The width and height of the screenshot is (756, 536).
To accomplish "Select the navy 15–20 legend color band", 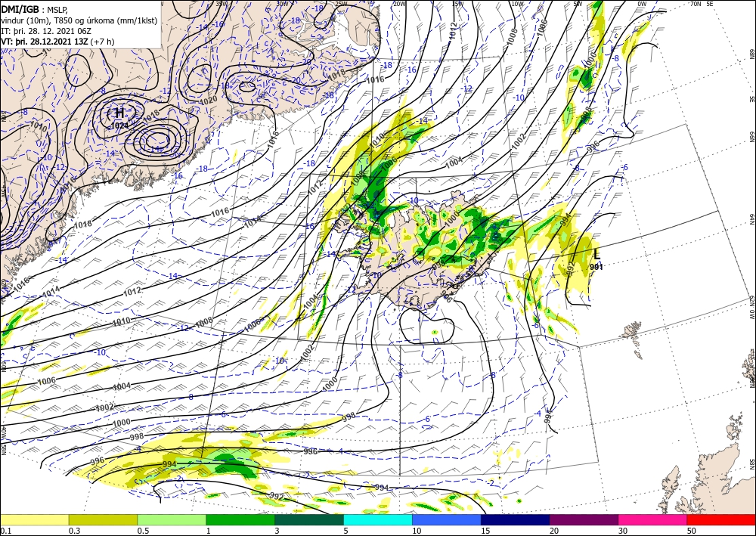I will click(x=515, y=519).
